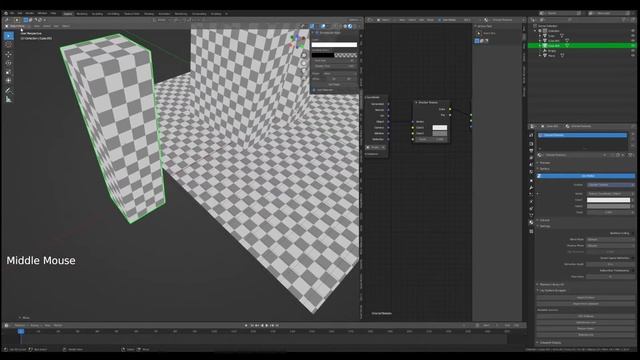Viewport: 640px width, 360px height.
Task: Click the viewport zoom magnifier icon
Action: click(304, 56)
